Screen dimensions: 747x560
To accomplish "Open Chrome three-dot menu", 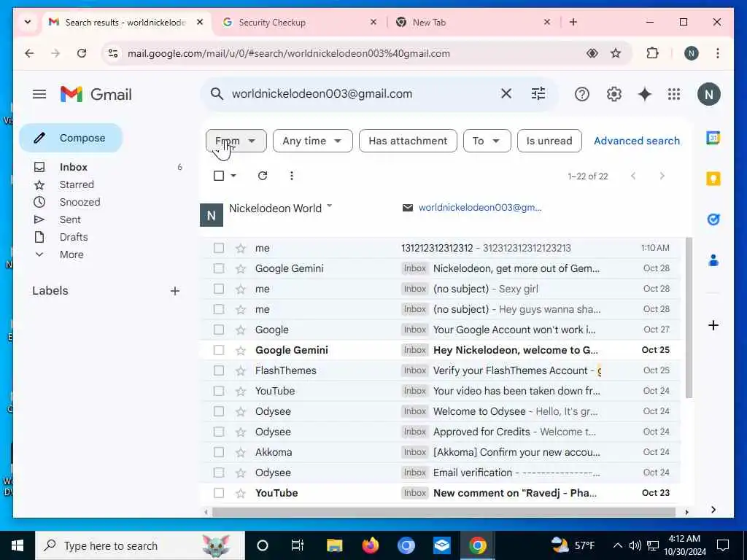I will (718, 53).
